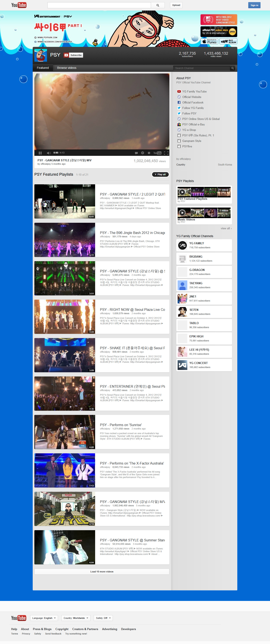
Task: Open the 2 LEGIT 2 QUIT mashup thumbnail
Action: (x=65, y=201)
